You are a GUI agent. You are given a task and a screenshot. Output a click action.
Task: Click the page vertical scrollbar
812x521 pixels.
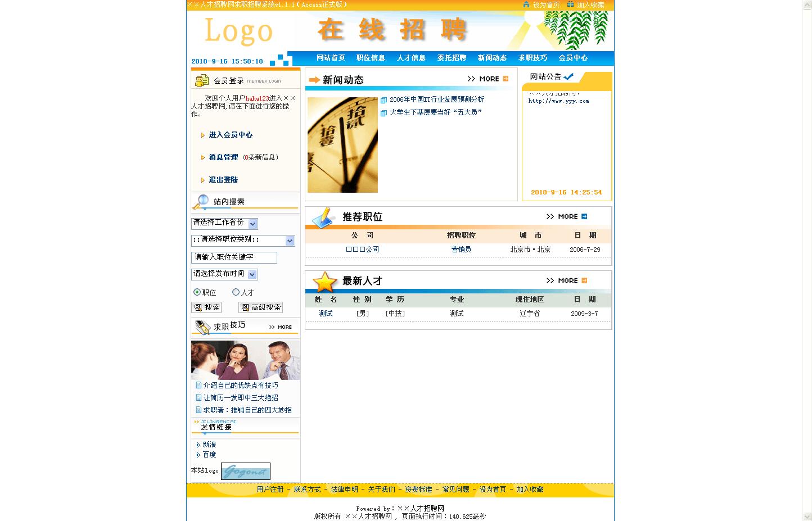(x=807, y=260)
